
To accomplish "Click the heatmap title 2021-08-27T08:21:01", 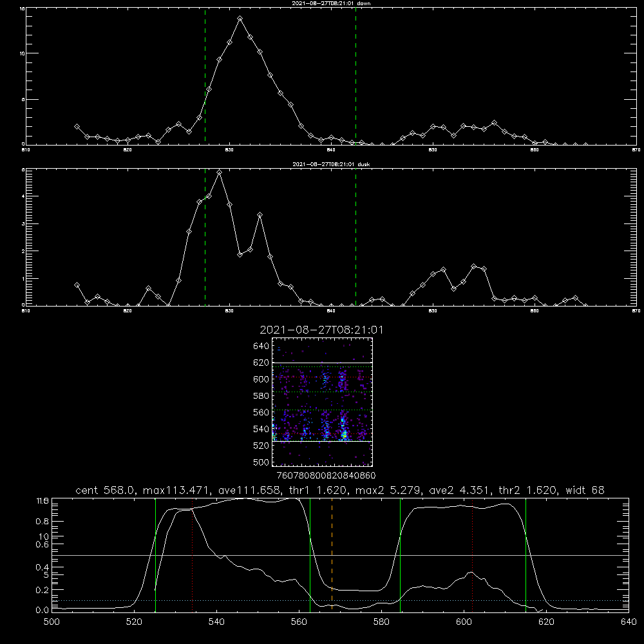I will pyautogui.click(x=321, y=330).
